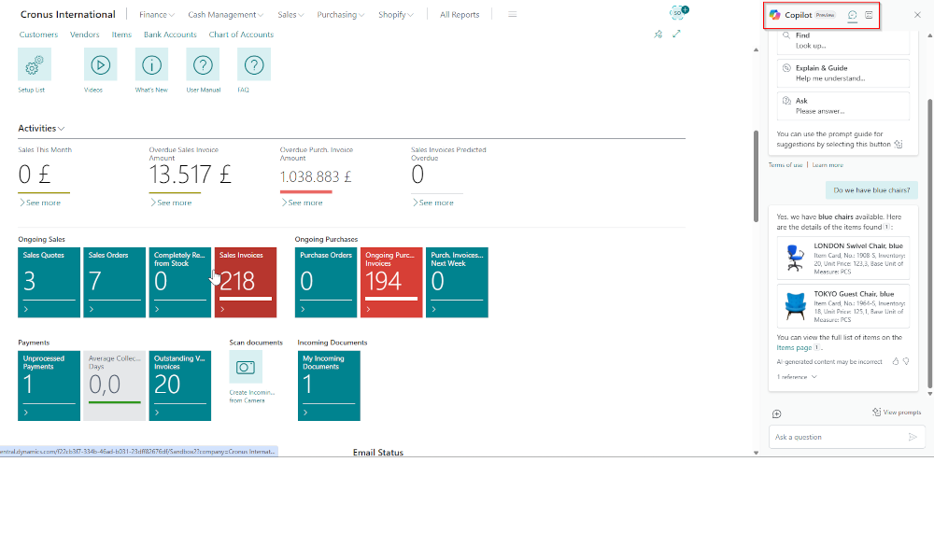Open Items list
Screen dimensions: 934x560
click(x=121, y=35)
